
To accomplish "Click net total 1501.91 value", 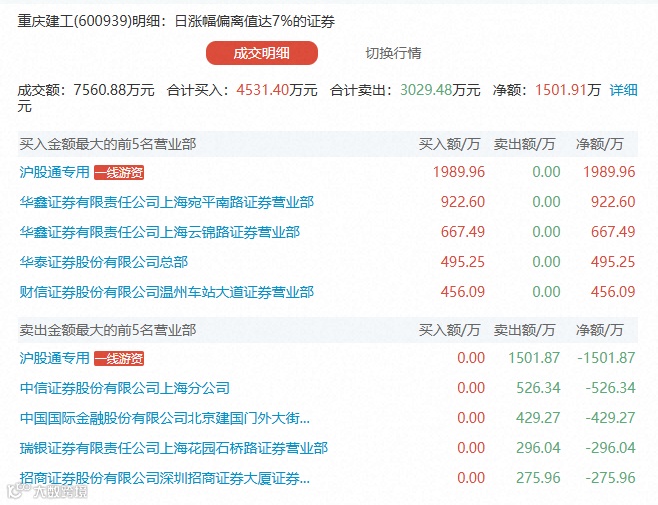I will pyautogui.click(x=561, y=90).
